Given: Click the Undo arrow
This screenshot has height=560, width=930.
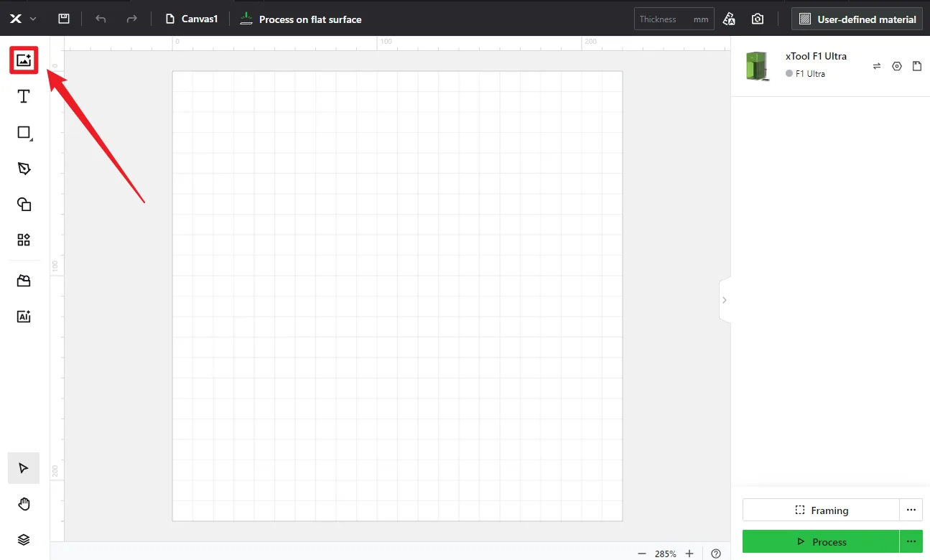Looking at the screenshot, I should click(x=101, y=19).
